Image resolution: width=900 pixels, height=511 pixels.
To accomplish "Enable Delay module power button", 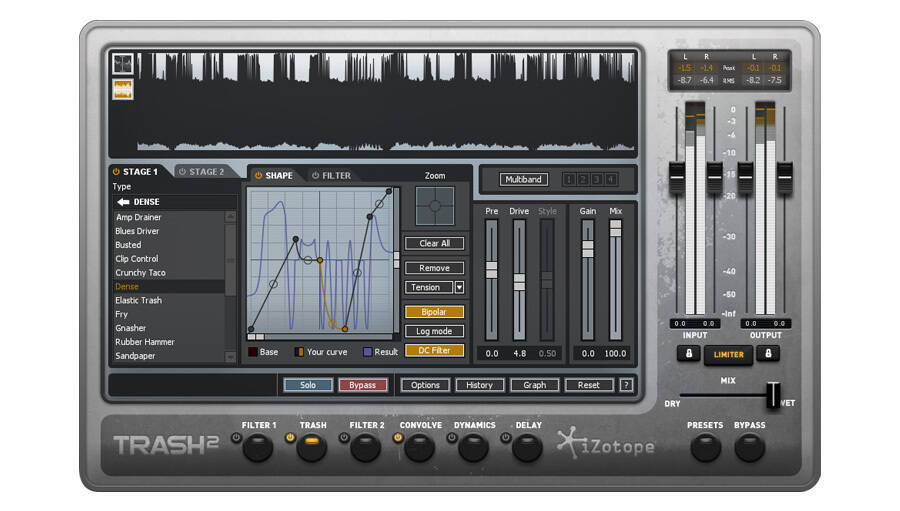I will click(506, 438).
